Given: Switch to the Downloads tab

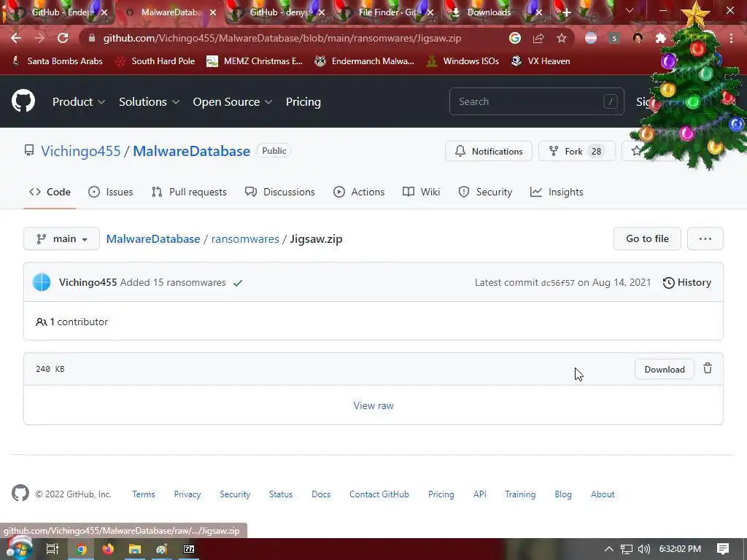Looking at the screenshot, I should click(489, 12).
